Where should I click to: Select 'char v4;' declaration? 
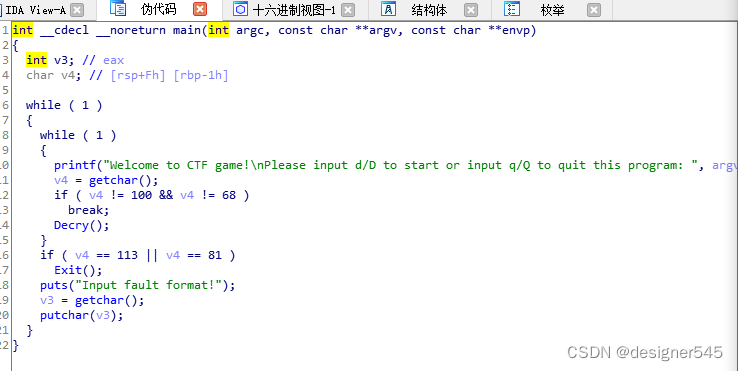point(54,75)
